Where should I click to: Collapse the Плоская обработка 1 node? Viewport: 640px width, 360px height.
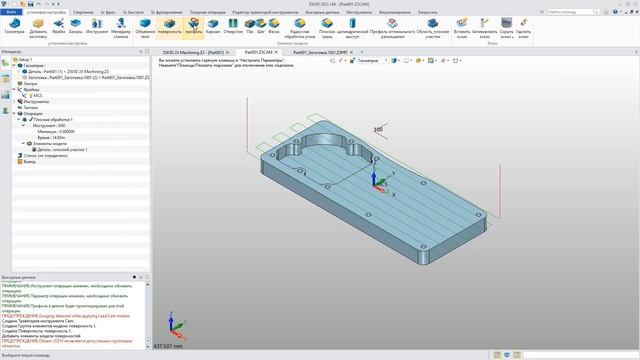(19, 120)
